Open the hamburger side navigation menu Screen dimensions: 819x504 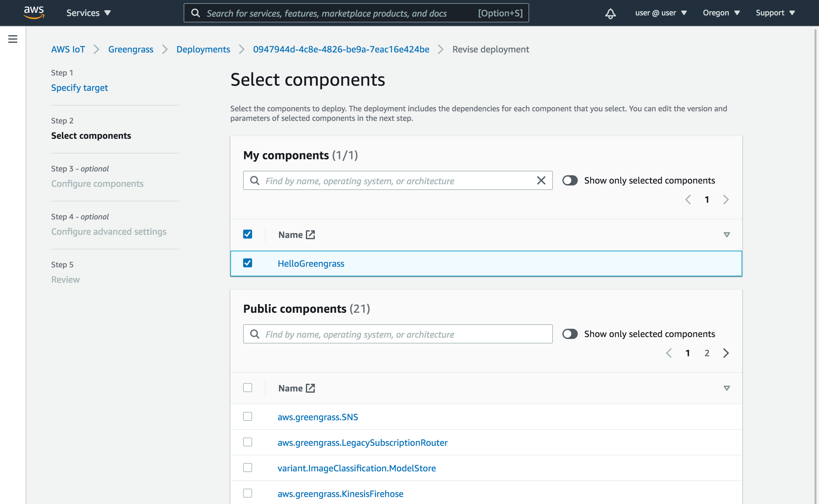pyautogui.click(x=13, y=39)
